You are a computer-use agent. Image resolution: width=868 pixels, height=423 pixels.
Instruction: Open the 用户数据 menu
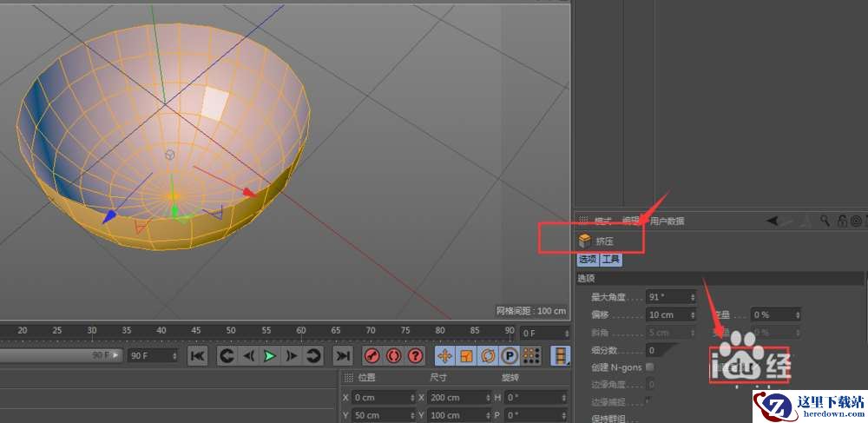click(667, 221)
